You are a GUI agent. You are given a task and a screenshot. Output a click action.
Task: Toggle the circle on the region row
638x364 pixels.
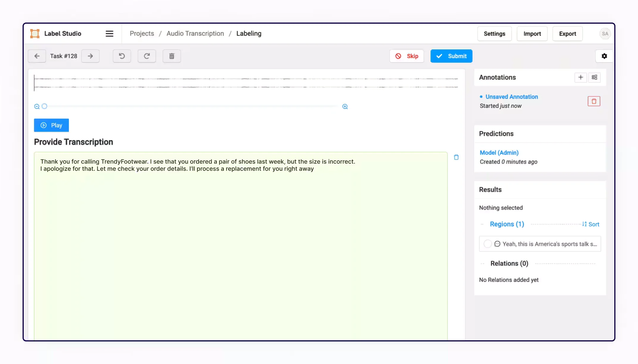[x=487, y=244]
